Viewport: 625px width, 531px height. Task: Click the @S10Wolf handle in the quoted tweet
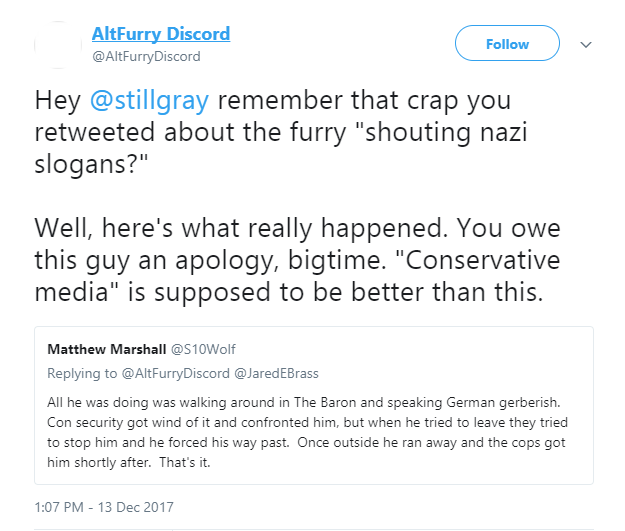coord(203,349)
